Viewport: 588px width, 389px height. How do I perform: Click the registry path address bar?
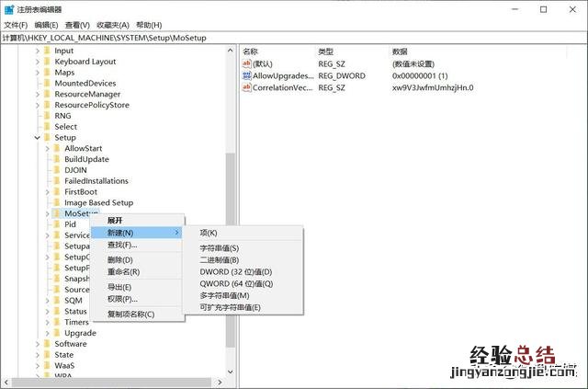pos(294,38)
